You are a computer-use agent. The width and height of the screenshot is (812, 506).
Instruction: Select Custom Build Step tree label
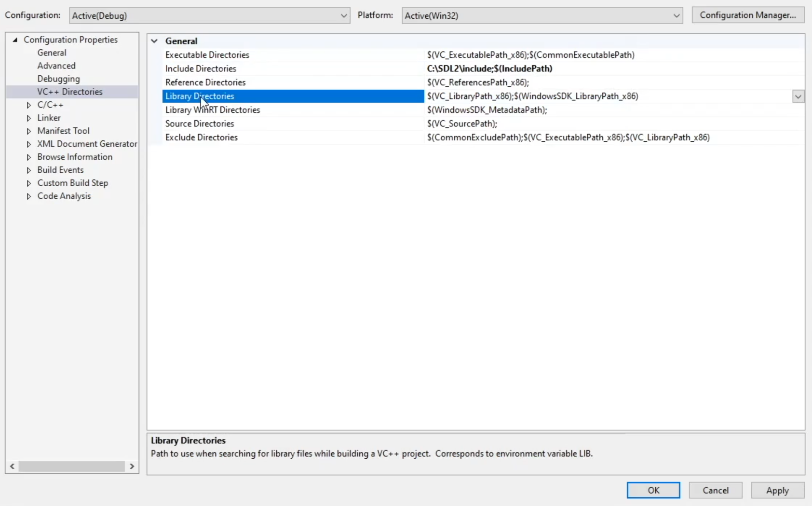click(73, 183)
